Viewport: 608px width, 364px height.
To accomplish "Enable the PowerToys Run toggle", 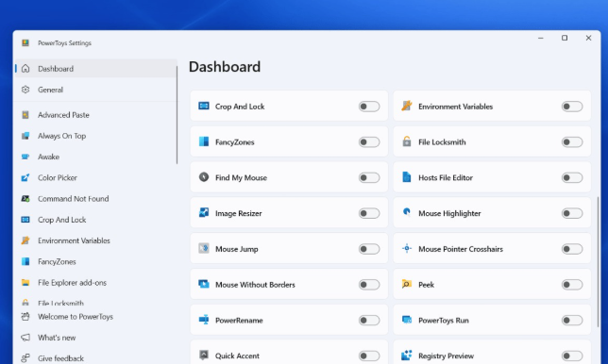I will pos(572,320).
